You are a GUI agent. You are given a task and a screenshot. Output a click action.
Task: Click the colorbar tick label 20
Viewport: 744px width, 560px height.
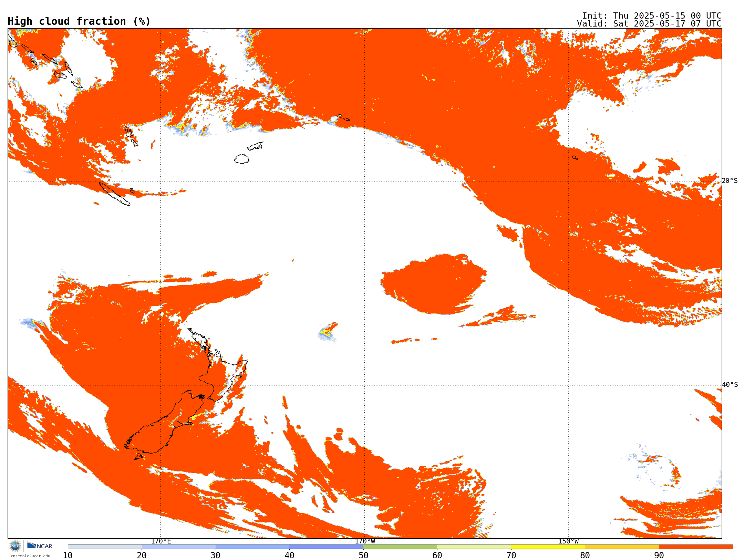142,556
